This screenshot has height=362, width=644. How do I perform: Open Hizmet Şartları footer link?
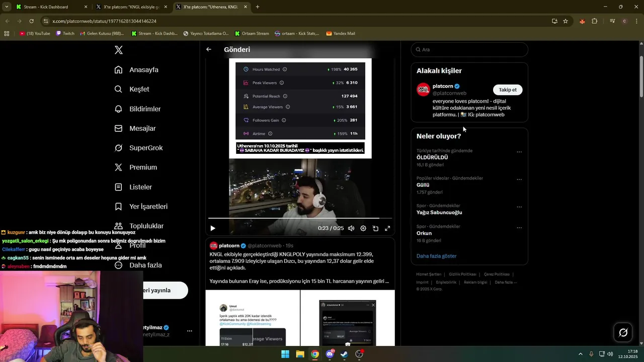pyautogui.click(x=429, y=275)
